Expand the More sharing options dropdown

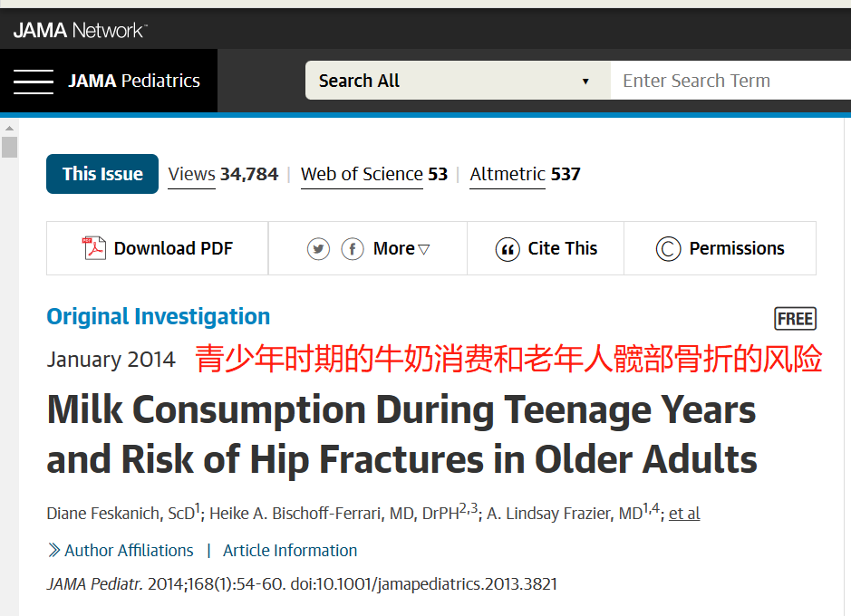tap(401, 248)
